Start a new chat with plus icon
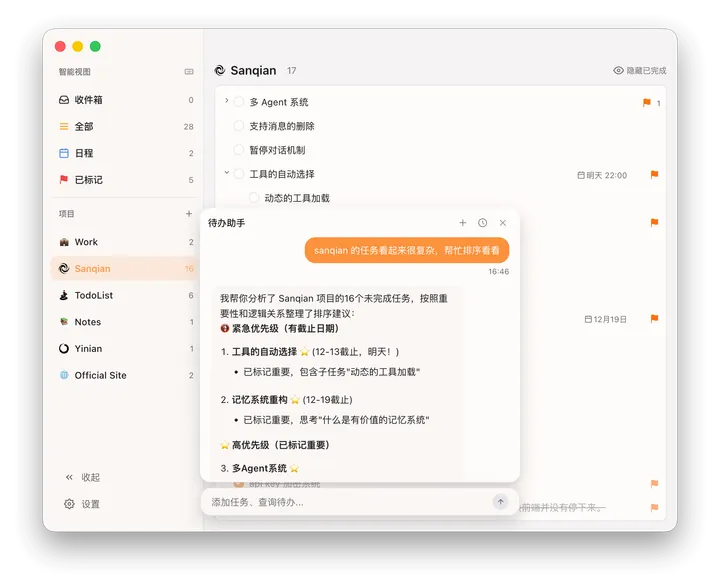 (x=463, y=223)
